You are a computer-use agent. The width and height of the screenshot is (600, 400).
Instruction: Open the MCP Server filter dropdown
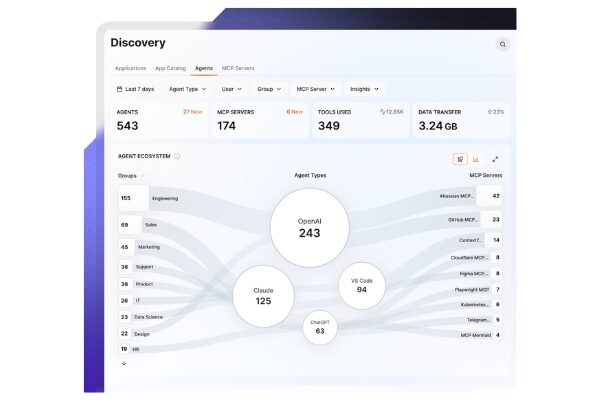coord(316,89)
